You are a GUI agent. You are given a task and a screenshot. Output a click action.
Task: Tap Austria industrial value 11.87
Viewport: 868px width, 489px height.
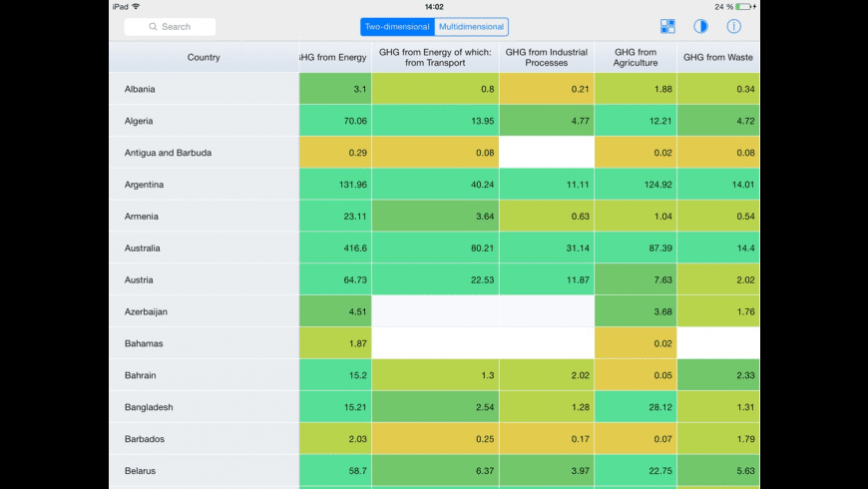(x=547, y=279)
